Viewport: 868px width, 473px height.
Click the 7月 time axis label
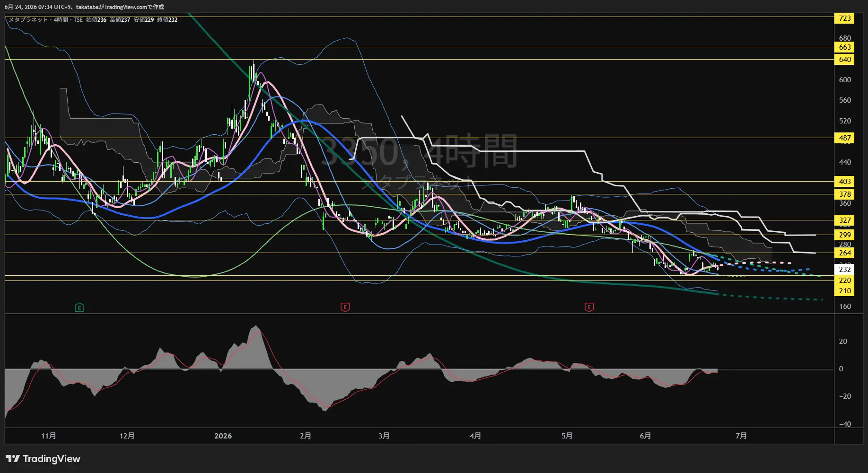coord(742,436)
